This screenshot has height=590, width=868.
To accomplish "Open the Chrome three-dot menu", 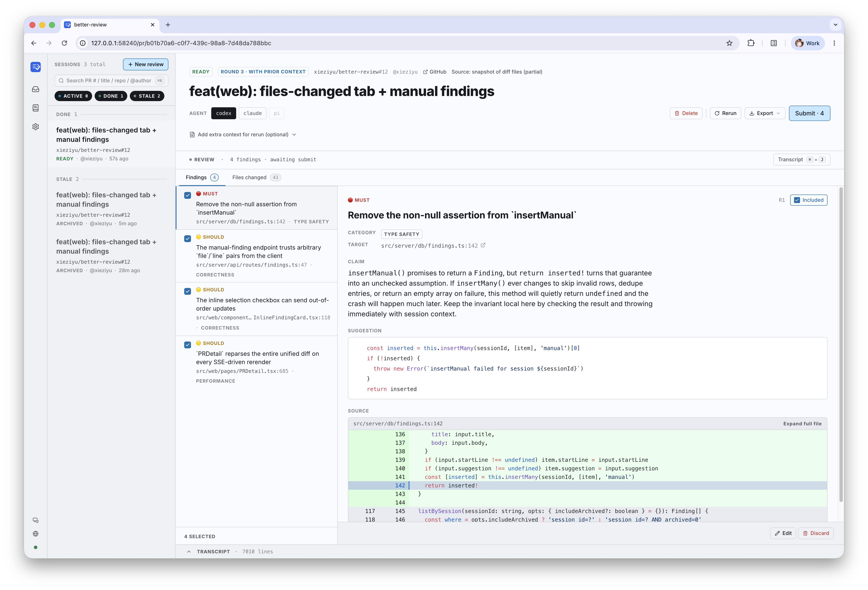I will click(834, 43).
